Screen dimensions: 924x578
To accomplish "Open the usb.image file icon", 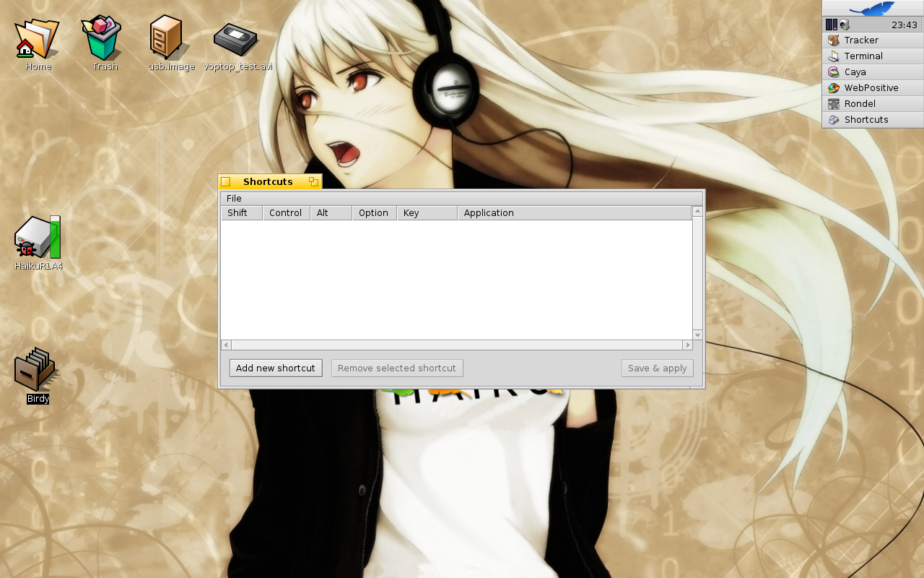I will [x=167, y=38].
